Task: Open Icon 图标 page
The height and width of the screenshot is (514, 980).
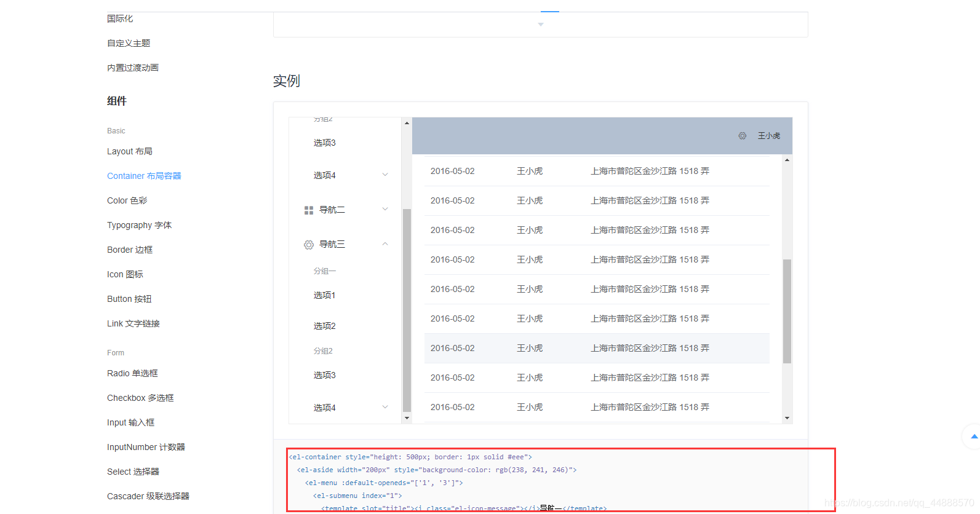Action: [125, 274]
